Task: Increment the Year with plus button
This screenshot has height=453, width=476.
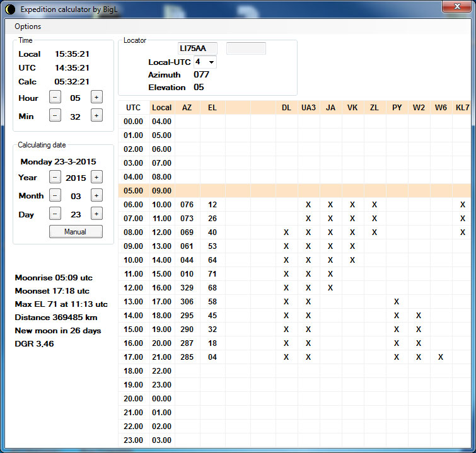Action: tap(96, 177)
